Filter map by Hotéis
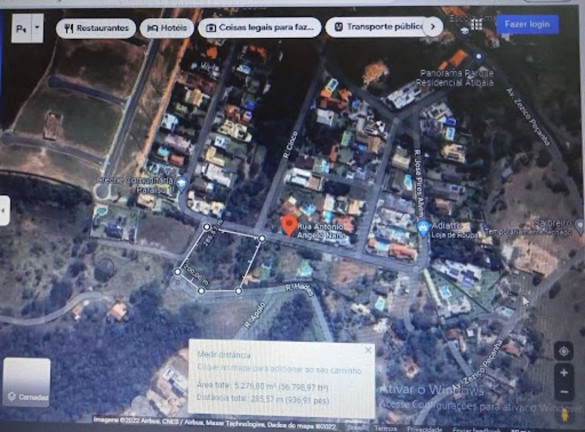The height and width of the screenshot is (432, 585). 167,28
